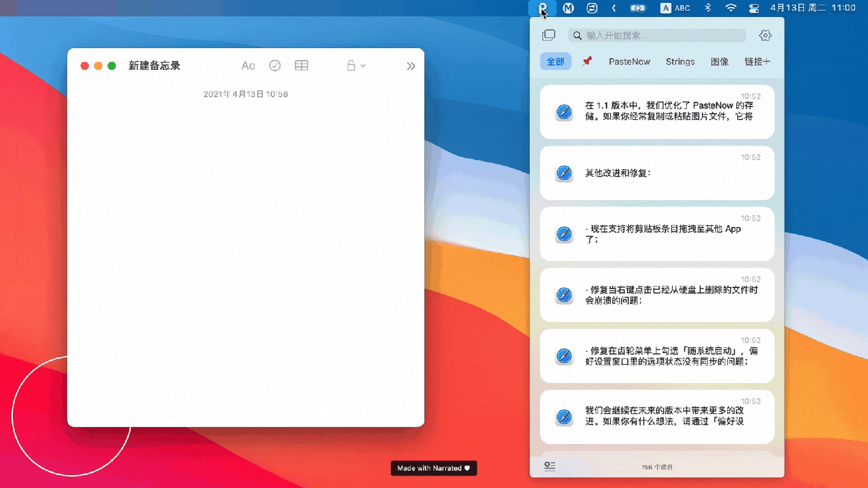This screenshot has width=868, height=488.
Task: Click the PasteNow menu bar icon
Action: point(543,8)
